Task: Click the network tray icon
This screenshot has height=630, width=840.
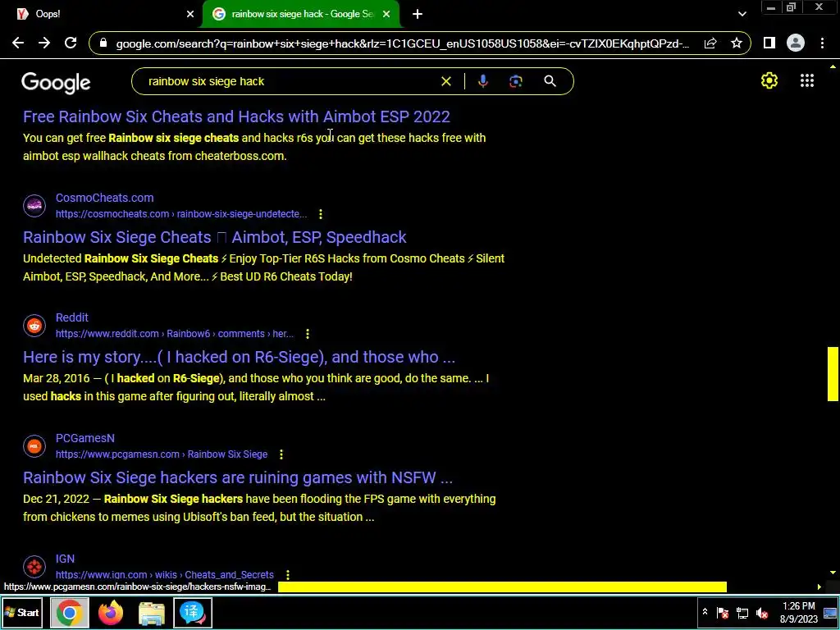Action: tap(742, 613)
